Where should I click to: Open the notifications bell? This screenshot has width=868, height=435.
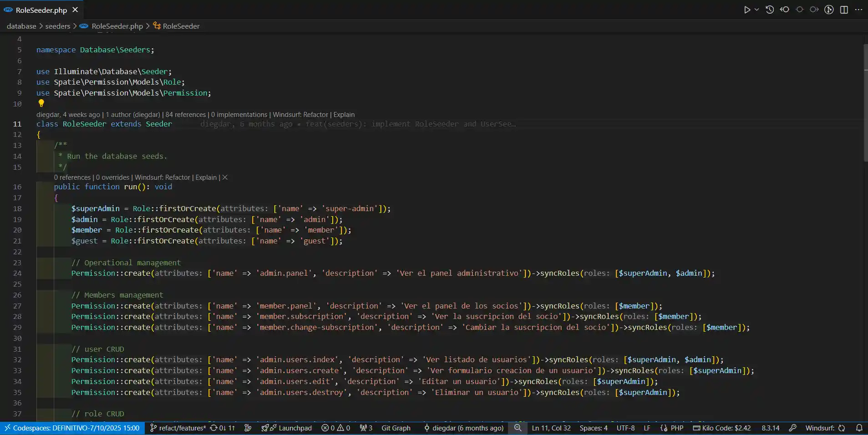859,428
